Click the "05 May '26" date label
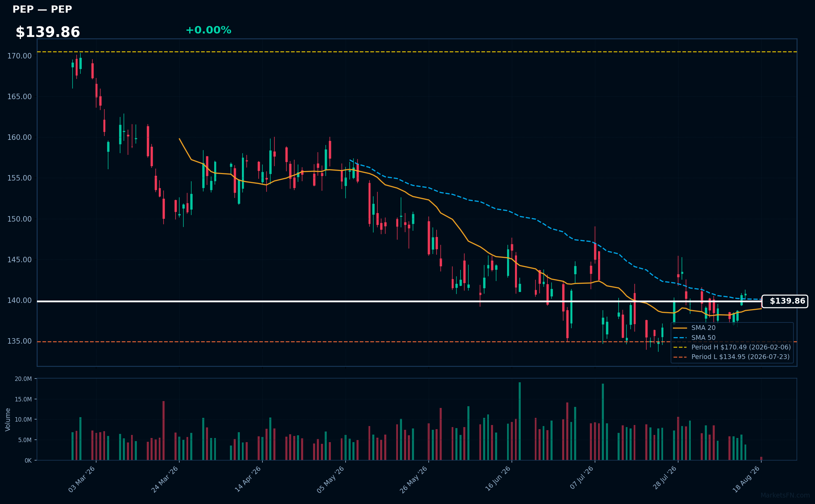Viewport: 815px width, 504px height. click(x=331, y=479)
